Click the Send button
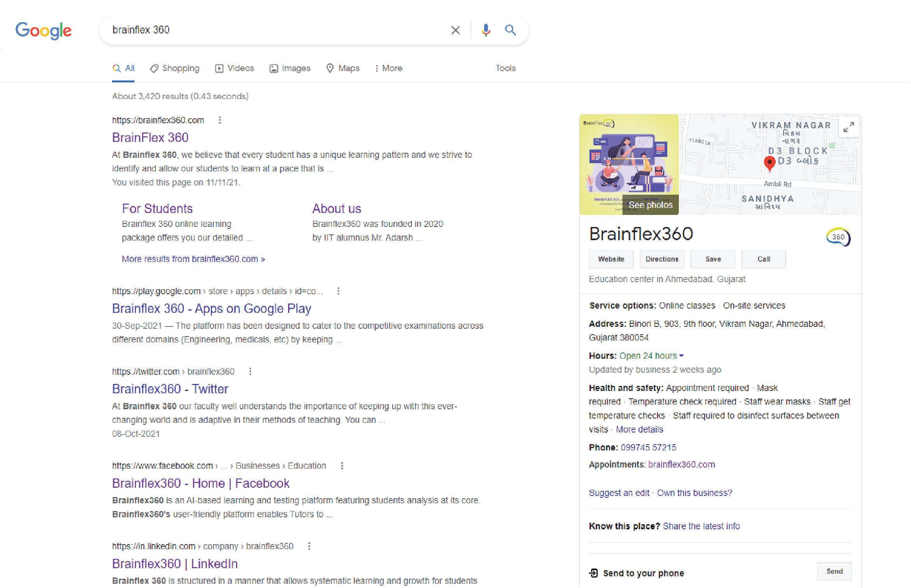Screen dimensions: 911x588 (x=834, y=571)
